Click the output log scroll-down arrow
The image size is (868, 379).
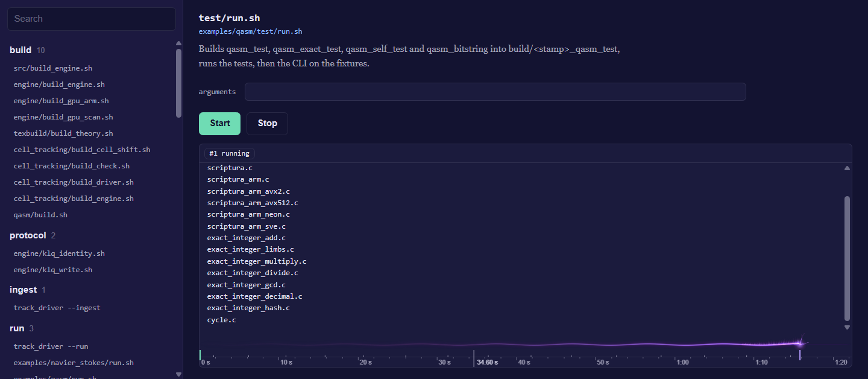tap(847, 327)
